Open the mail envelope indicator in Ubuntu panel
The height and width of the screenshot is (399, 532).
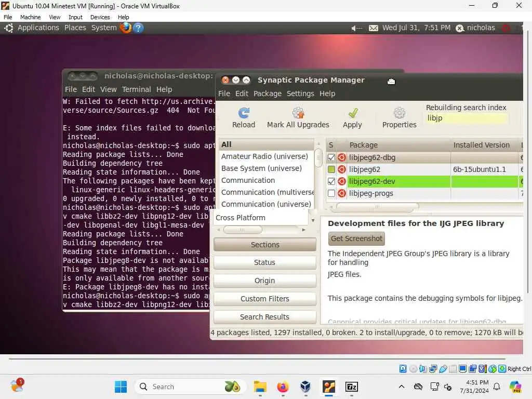coord(373,28)
